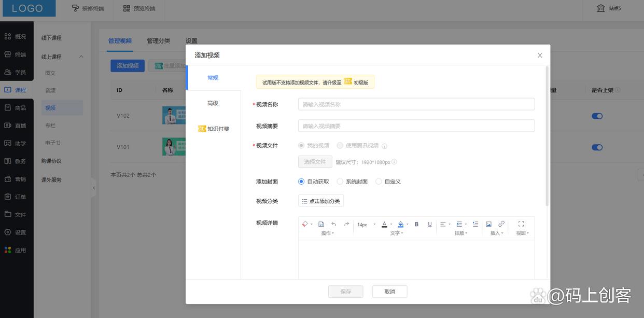Undo the last edit in editor
Image resolution: width=644 pixels, height=318 pixels.
tap(334, 224)
